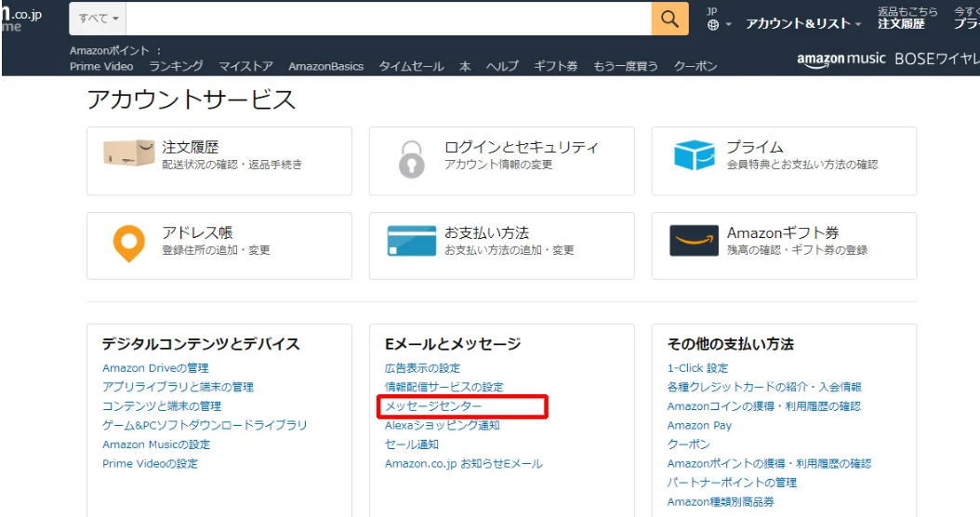980x517 pixels.
Task: Click the その他の支払い方法 heading
Action: (731, 344)
